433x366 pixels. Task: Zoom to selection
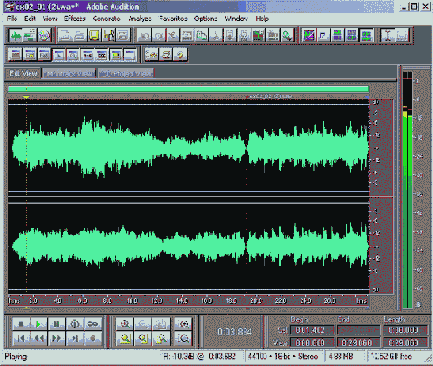(x=125, y=339)
